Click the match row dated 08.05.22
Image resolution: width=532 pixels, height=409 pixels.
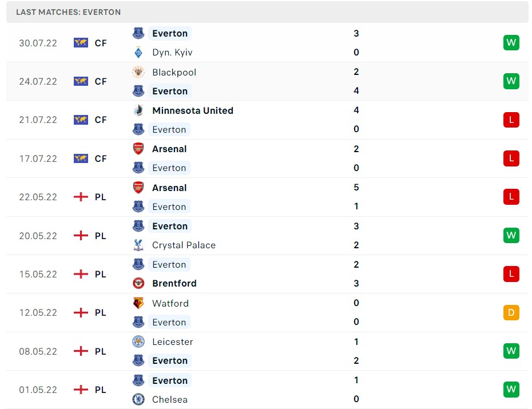pos(266,351)
